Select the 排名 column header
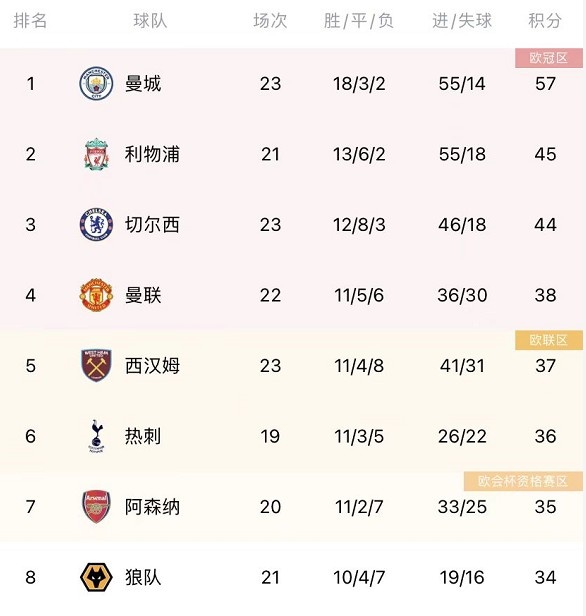586x616 pixels. [30, 21]
